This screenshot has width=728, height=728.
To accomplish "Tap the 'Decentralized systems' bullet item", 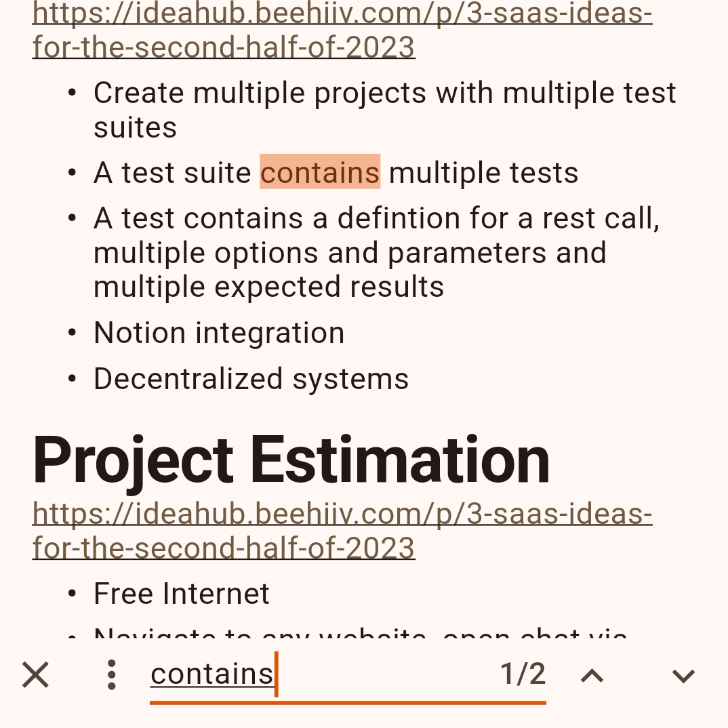I will 251,378.
